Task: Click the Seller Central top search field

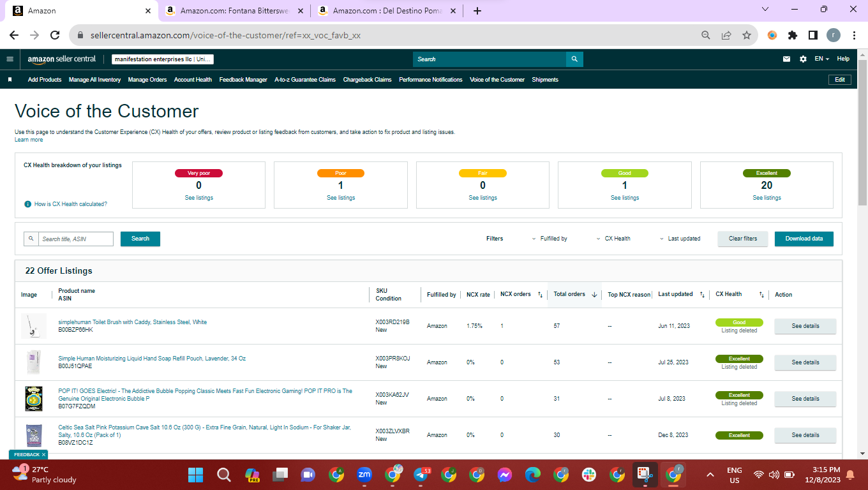Action: (x=490, y=59)
